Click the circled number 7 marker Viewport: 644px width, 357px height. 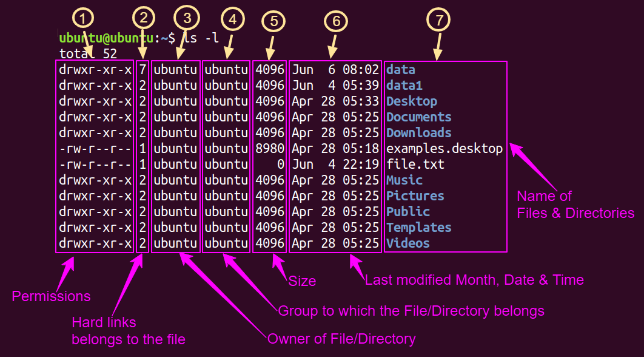tap(438, 19)
